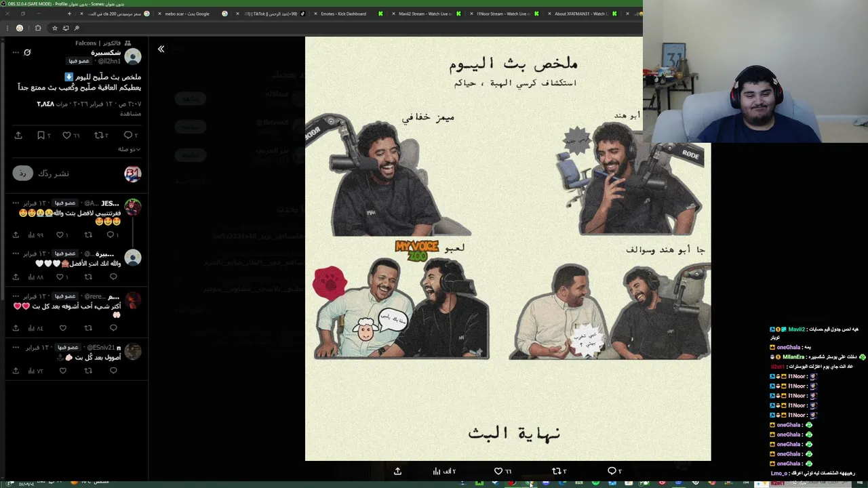The width and height of the screenshot is (868, 488).
Task: Click the نشر ردّك reply field
Action: point(53,174)
